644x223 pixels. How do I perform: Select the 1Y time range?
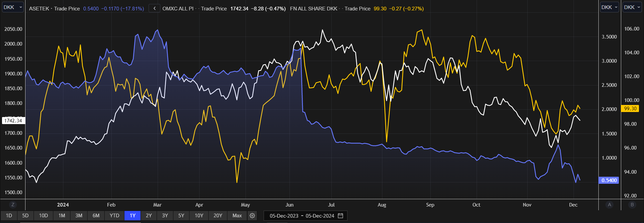pos(132,216)
